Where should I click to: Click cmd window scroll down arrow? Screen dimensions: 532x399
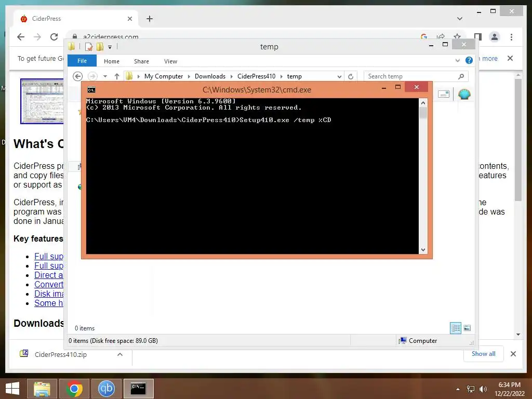click(423, 250)
